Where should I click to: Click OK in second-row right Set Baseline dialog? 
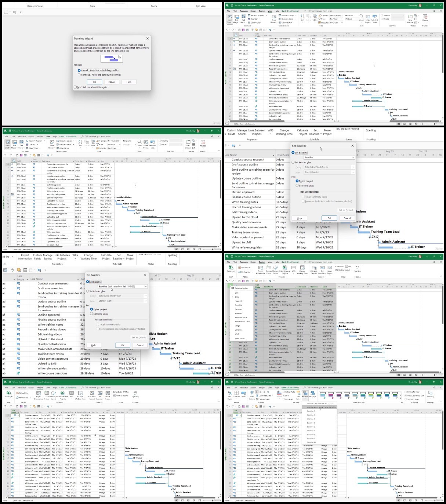329,218
